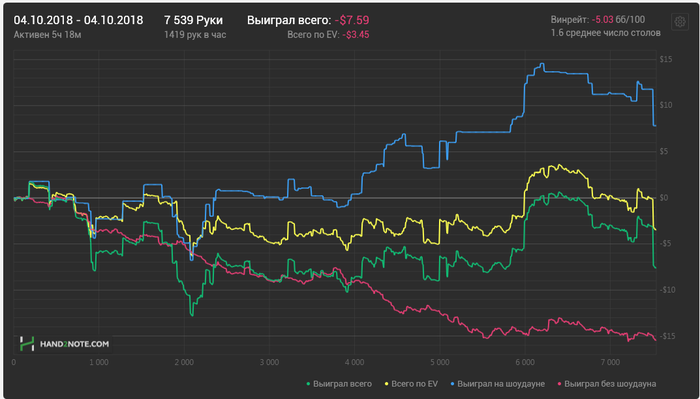Open the settings gear icon
700x399 pixels.
click(680, 21)
